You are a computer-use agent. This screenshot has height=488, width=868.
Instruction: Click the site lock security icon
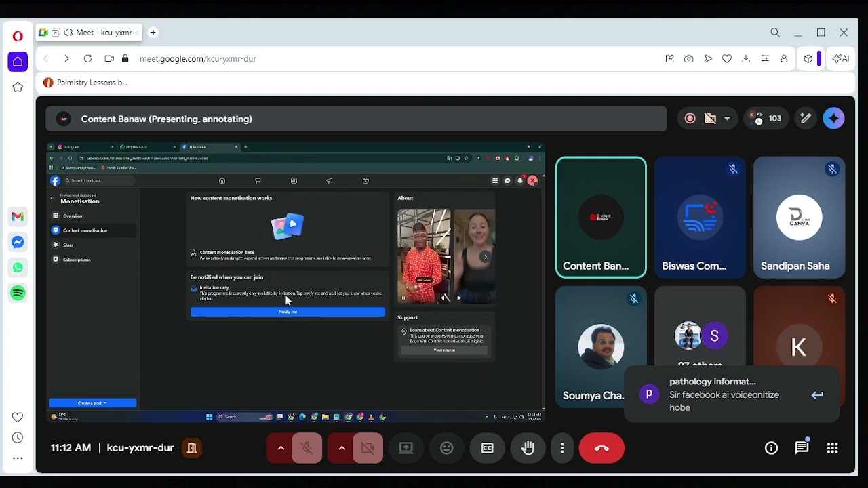coord(125,59)
